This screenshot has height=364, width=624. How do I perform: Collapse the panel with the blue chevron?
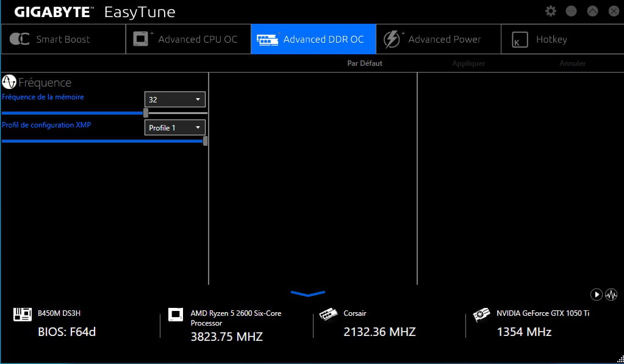coord(308,293)
